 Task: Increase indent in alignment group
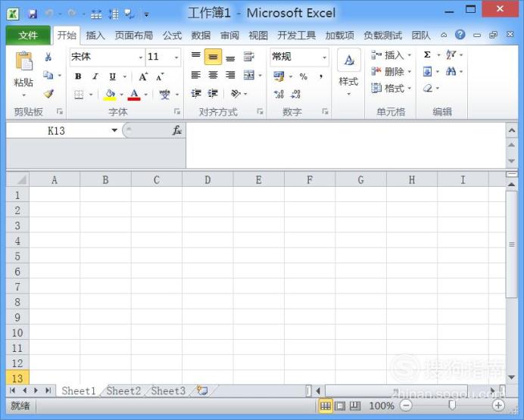tap(213, 94)
